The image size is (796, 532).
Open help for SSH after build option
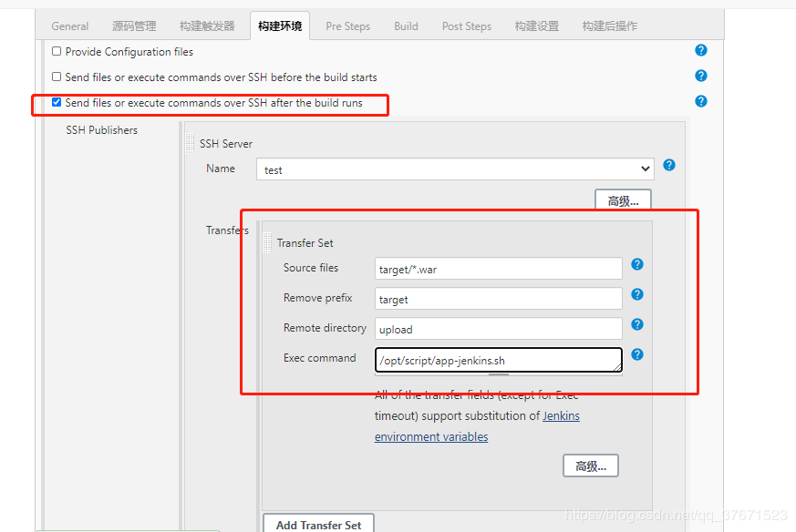(700, 100)
